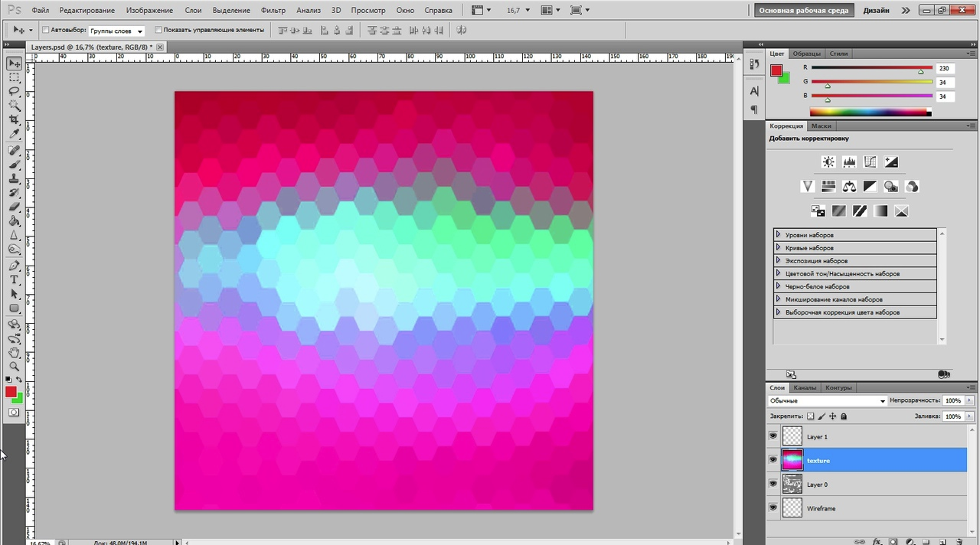Activate the Horizontal Type tool

pos(14,280)
